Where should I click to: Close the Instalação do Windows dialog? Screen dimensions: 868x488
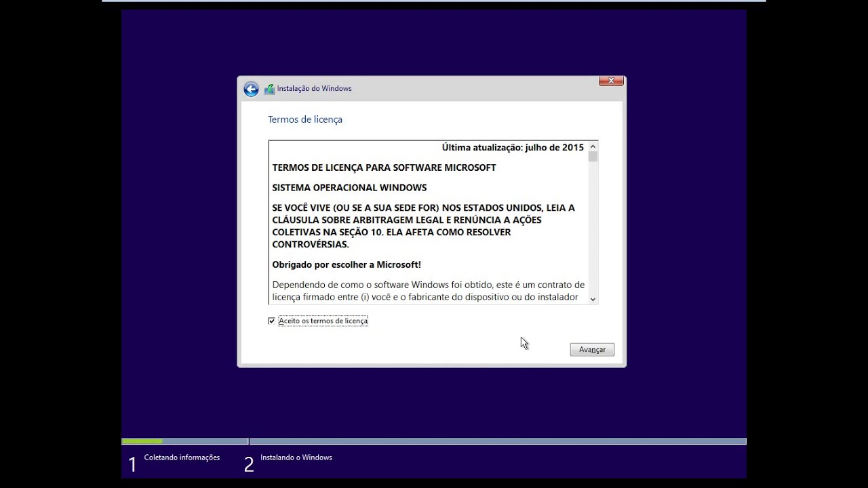[x=611, y=81]
